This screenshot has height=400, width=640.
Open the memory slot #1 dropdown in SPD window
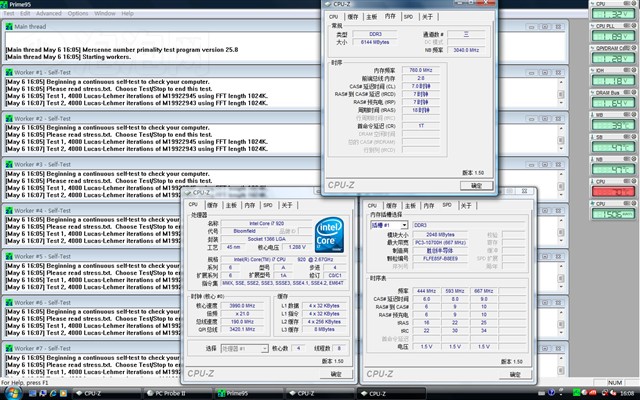[404, 225]
